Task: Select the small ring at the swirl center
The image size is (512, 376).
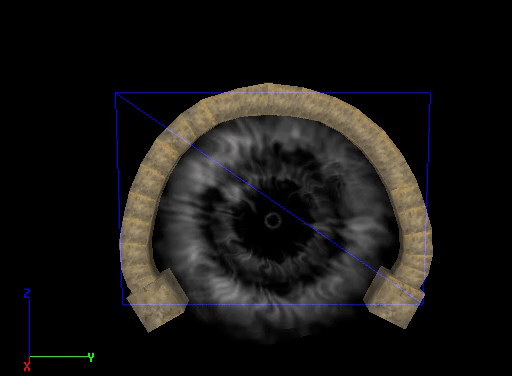Action: 273,220
